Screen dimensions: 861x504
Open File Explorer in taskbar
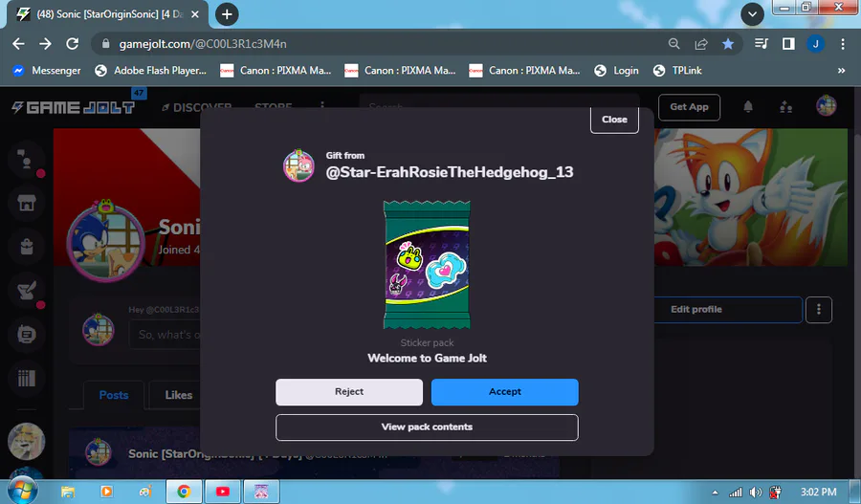[68, 492]
